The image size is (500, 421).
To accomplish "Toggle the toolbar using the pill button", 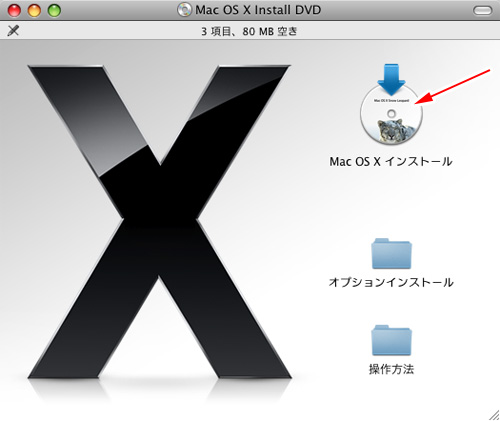I will click(482, 11).
